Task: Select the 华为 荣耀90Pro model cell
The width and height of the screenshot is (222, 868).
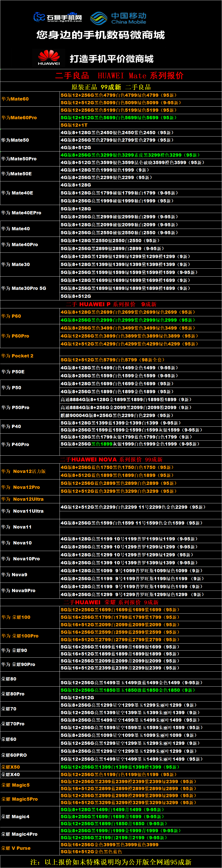Action: coord(30,664)
